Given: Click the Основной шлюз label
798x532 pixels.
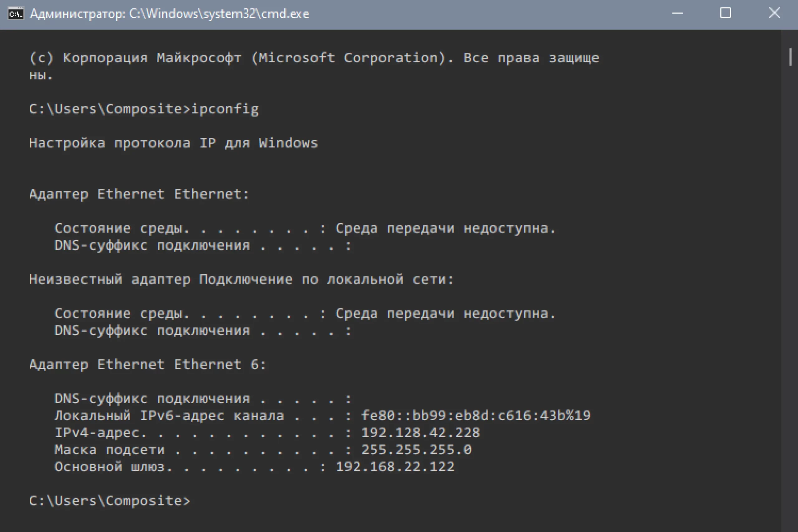Looking at the screenshot, I should click(x=110, y=467).
